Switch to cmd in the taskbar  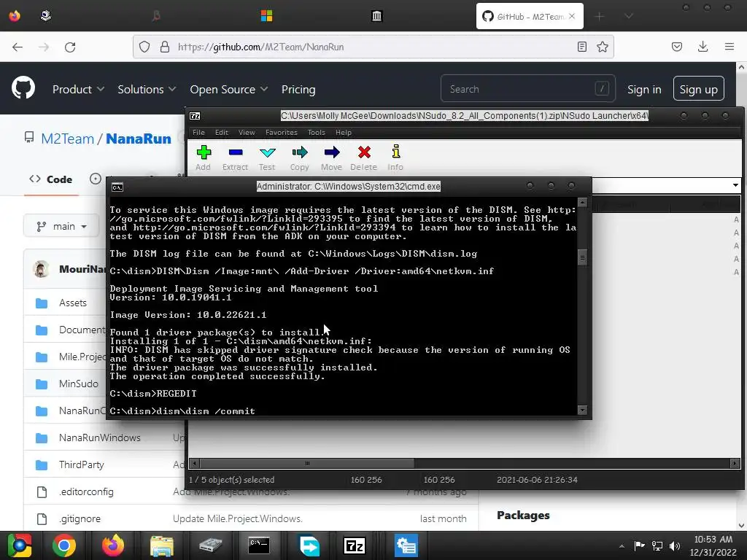(x=259, y=545)
